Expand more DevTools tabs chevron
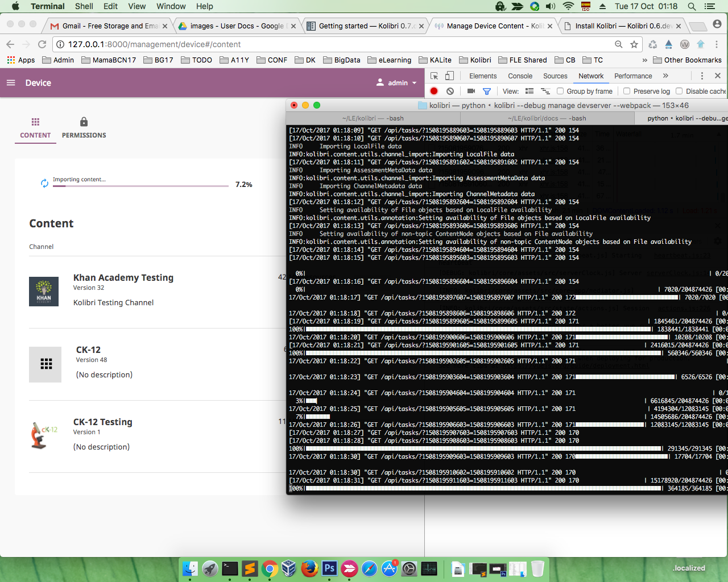The height and width of the screenshot is (582, 728). [x=665, y=76]
